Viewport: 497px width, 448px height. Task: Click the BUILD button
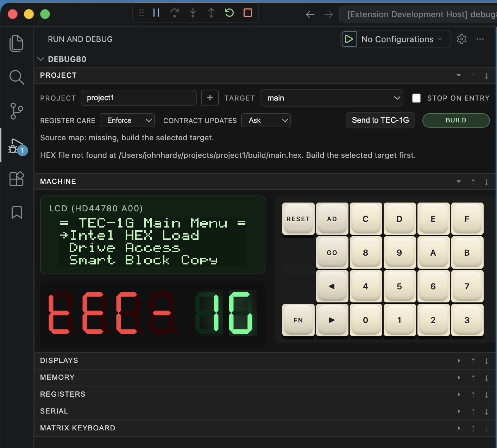pos(456,120)
